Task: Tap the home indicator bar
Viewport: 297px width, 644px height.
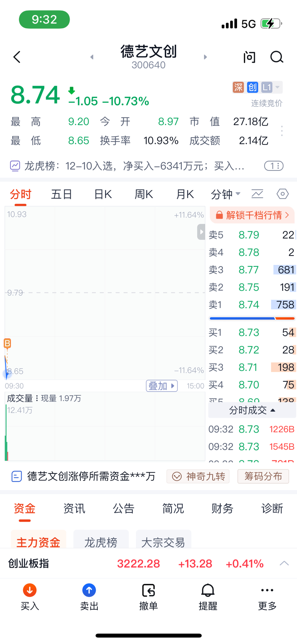Action: [148, 635]
